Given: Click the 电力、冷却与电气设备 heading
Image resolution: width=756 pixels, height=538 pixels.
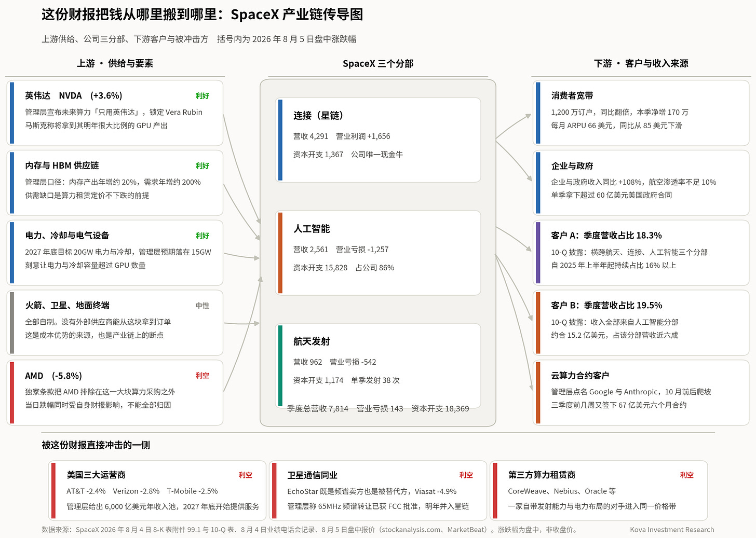Looking at the screenshot, I should click(x=67, y=236).
